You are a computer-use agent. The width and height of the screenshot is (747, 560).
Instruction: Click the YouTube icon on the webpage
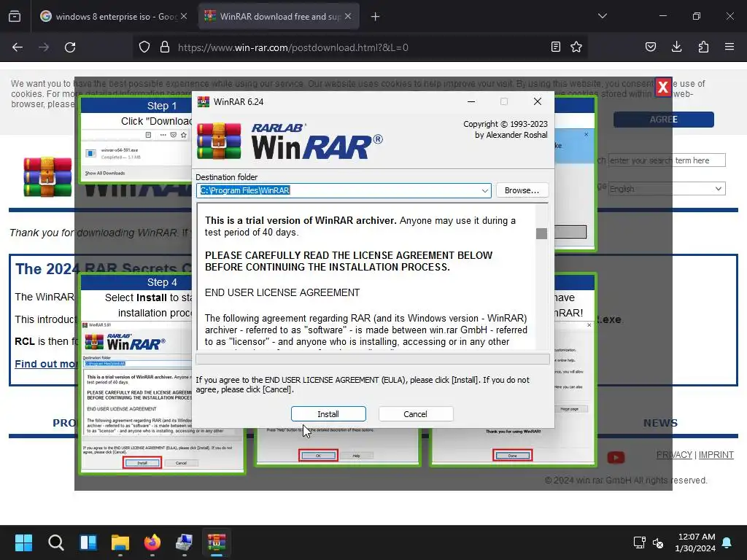click(x=616, y=458)
